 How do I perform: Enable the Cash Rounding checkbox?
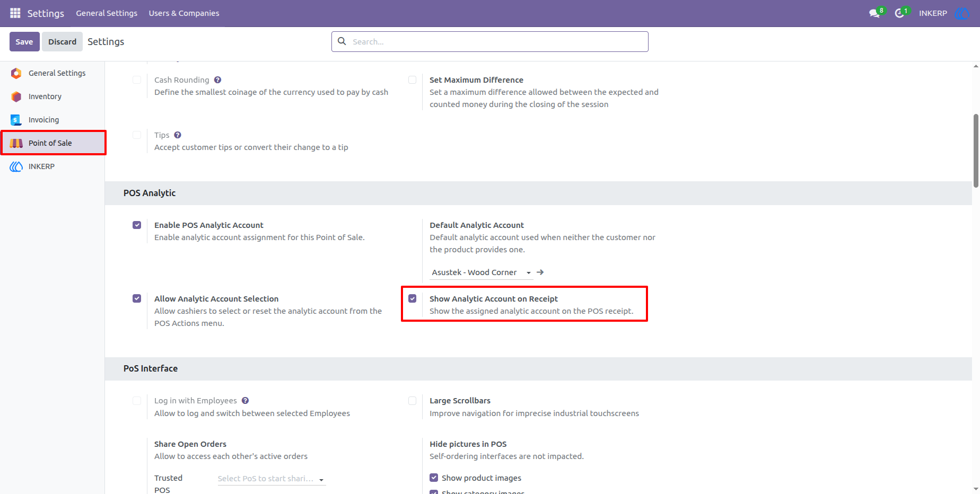[x=137, y=80]
